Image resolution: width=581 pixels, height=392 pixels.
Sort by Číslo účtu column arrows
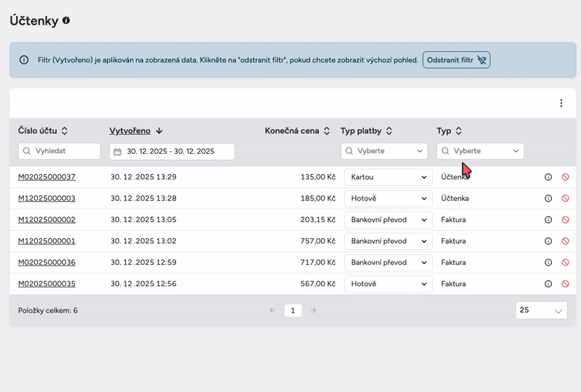[65, 131]
